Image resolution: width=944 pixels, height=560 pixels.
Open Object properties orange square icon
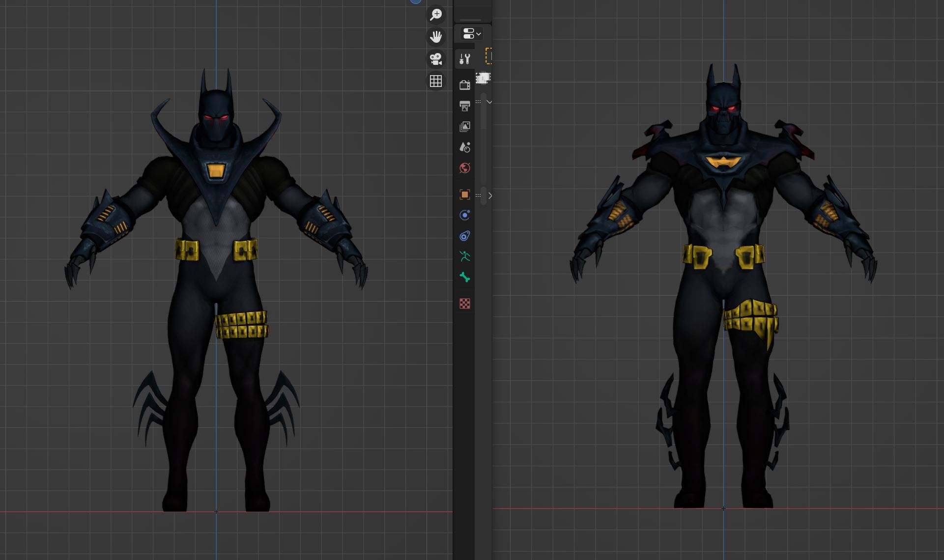click(465, 195)
